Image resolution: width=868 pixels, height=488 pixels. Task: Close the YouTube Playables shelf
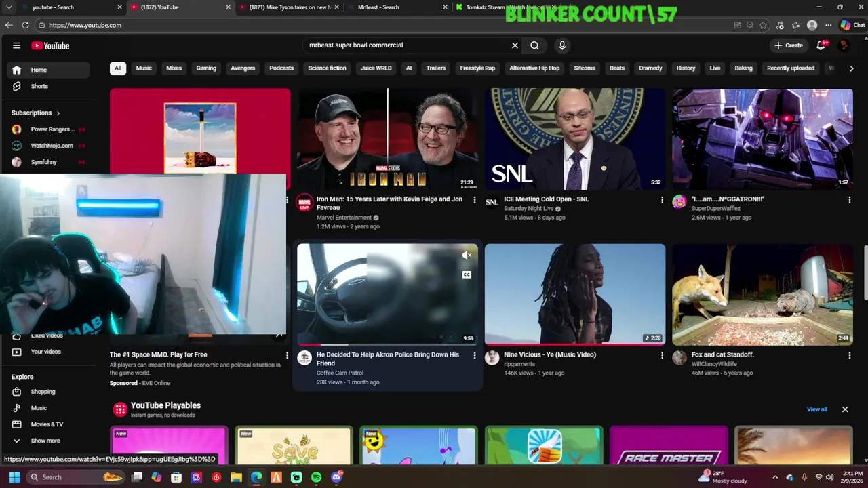(845, 409)
